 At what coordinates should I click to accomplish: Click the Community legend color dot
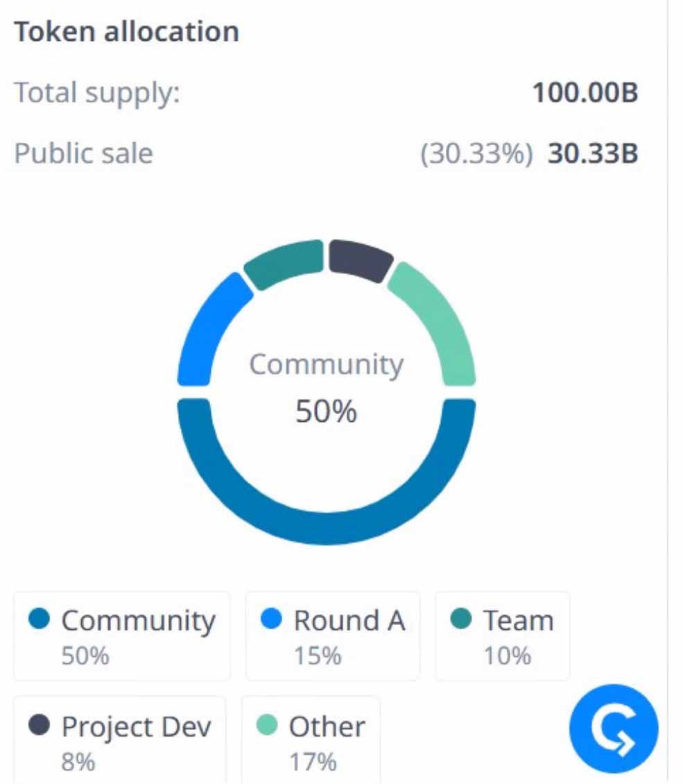(x=40, y=619)
